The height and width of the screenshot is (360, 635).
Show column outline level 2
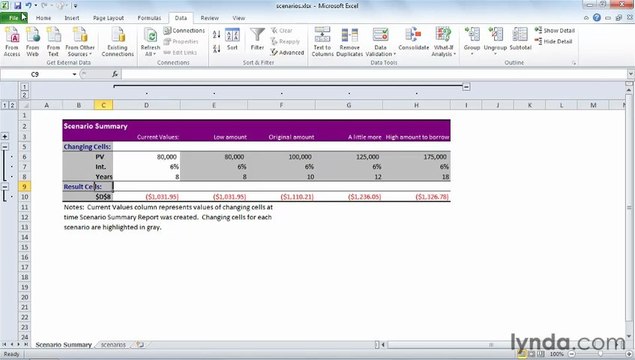point(24,95)
